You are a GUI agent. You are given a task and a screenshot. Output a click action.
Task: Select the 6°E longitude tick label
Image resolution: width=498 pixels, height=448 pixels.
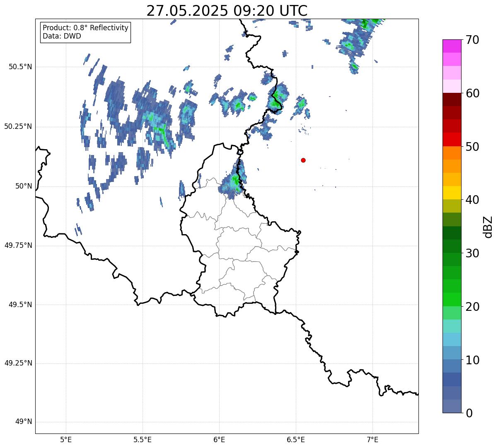[219, 439]
